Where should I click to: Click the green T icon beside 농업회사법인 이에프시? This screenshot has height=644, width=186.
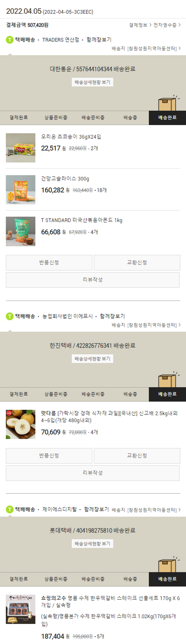(10, 316)
